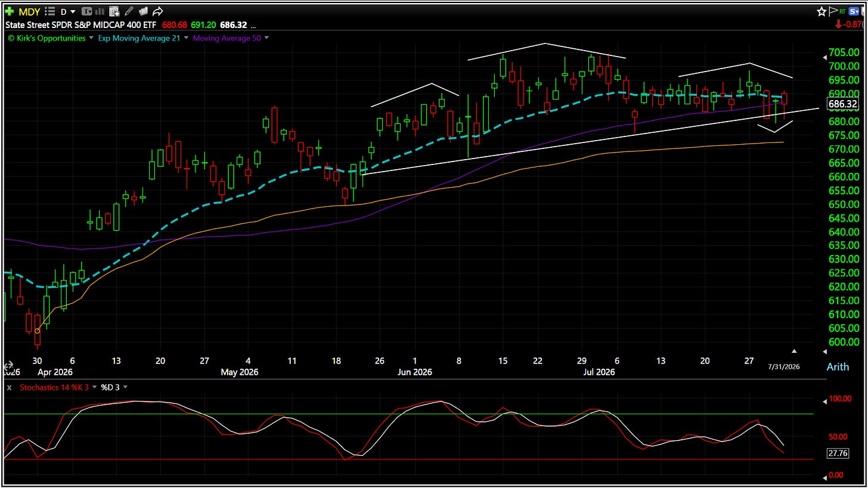Open the Moving Average 50 indicator menu

pyautogui.click(x=266, y=38)
